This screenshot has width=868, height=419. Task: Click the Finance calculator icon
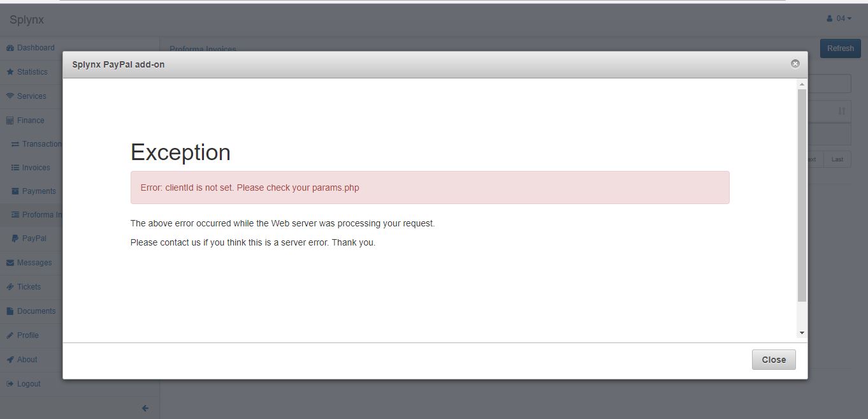click(x=10, y=121)
